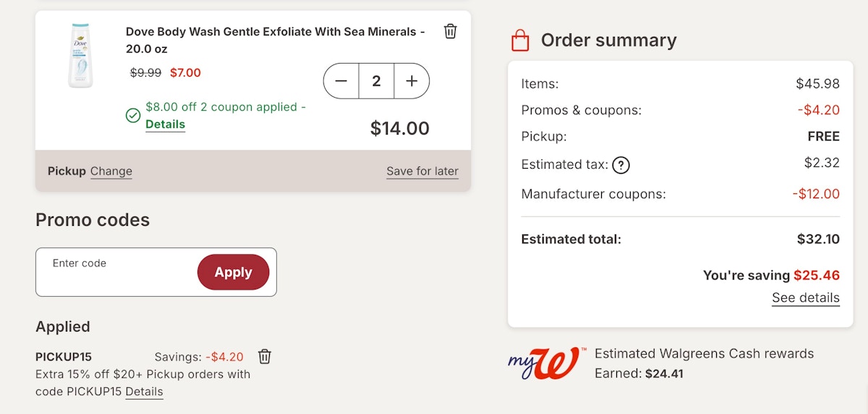868x414 pixels.
Task: Click the Order summary shopping bag icon
Action: point(520,40)
